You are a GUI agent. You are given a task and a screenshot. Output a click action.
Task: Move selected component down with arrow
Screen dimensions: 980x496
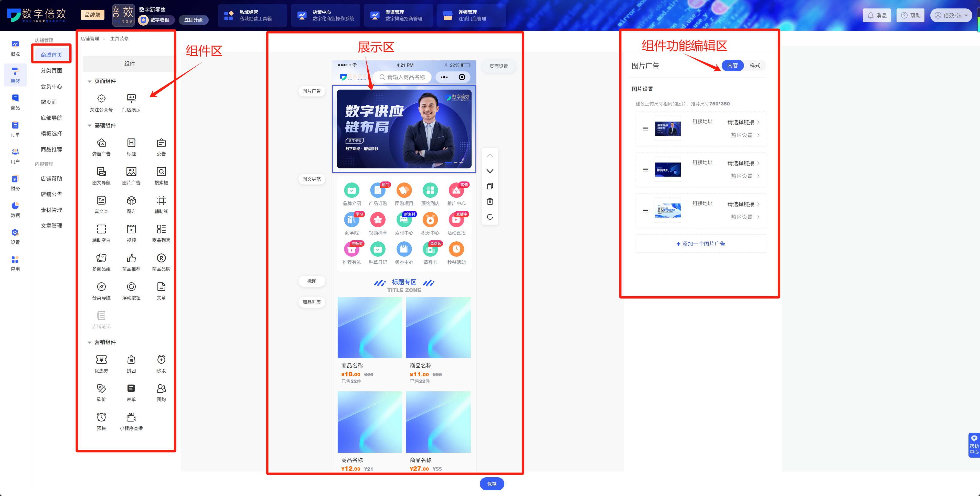click(x=490, y=171)
